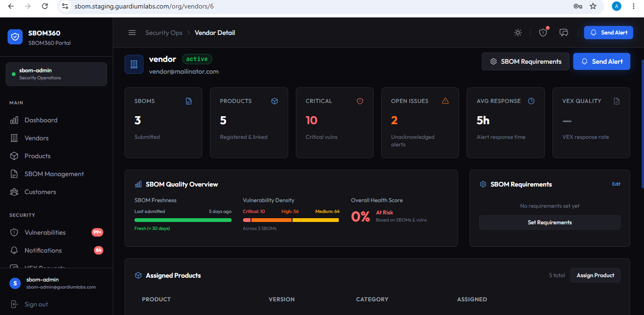This screenshot has height=315, width=644.
Task: Click the PRODUCTS card cube icon
Action: [x=275, y=101]
